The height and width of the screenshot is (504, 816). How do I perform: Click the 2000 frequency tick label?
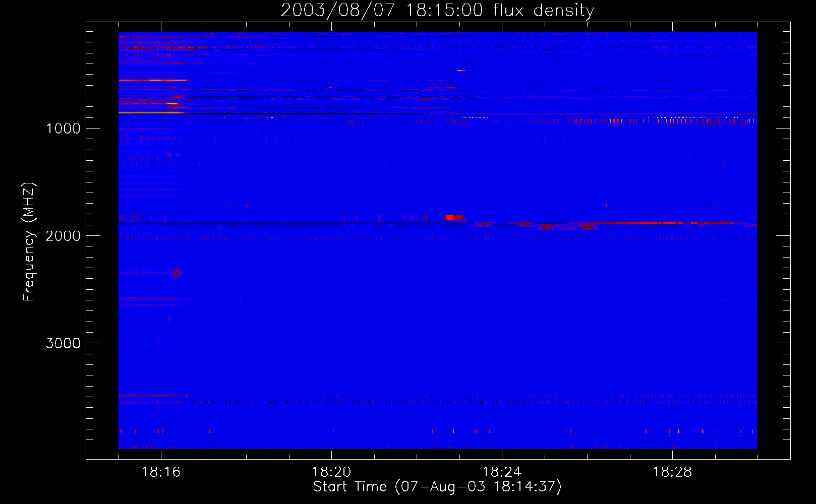63,236
